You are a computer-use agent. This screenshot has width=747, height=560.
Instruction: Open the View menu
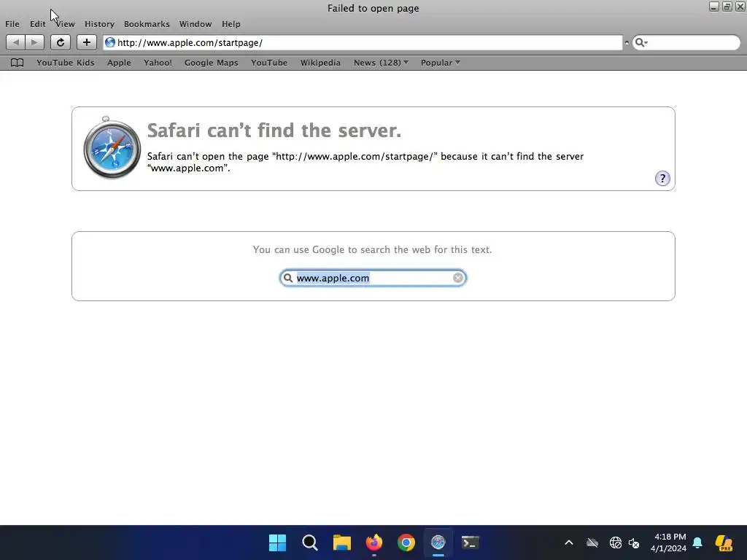coord(65,24)
